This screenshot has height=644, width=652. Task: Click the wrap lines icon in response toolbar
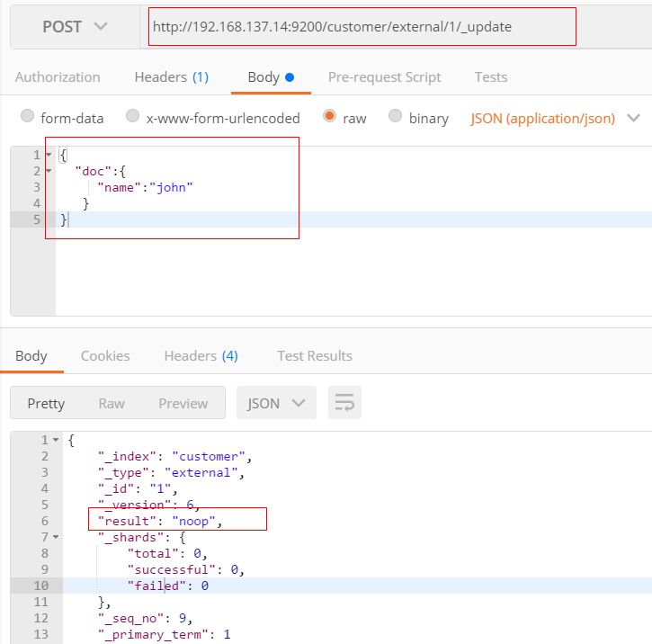tap(344, 403)
